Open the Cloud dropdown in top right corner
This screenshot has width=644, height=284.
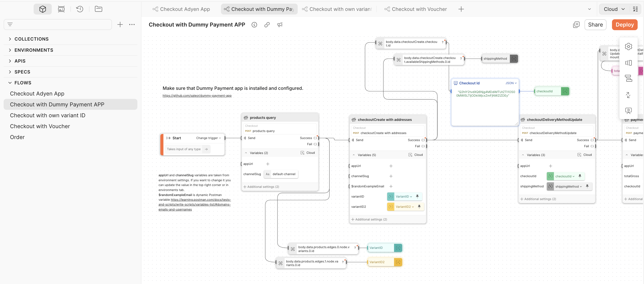pyautogui.click(x=613, y=9)
